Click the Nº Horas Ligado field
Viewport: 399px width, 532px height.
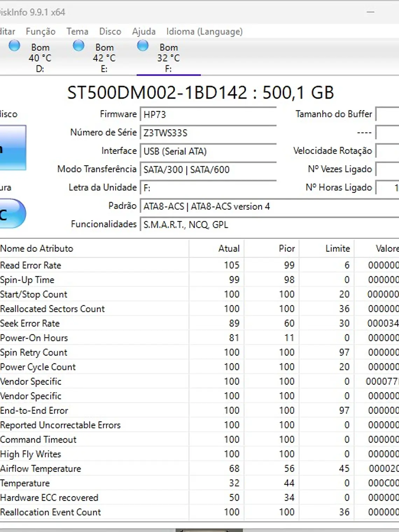point(387,188)
